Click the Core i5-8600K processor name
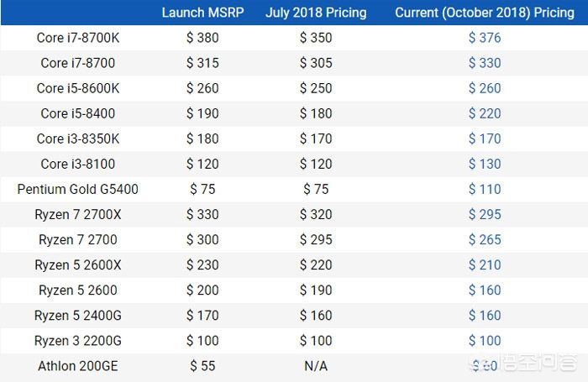 click(78, 88)
